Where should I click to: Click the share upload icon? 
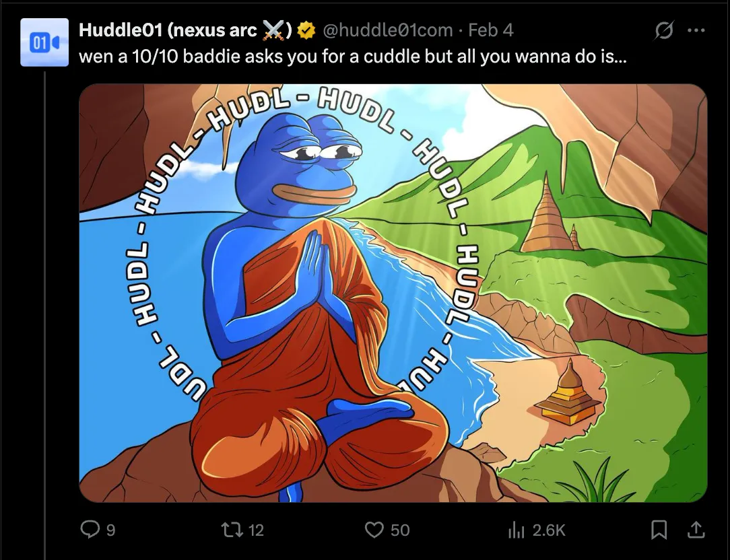tap(696, 530)
